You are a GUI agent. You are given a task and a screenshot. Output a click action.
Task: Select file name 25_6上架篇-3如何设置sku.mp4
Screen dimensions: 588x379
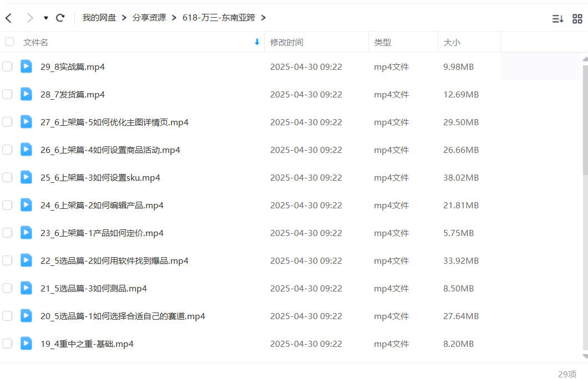(100, 178)
